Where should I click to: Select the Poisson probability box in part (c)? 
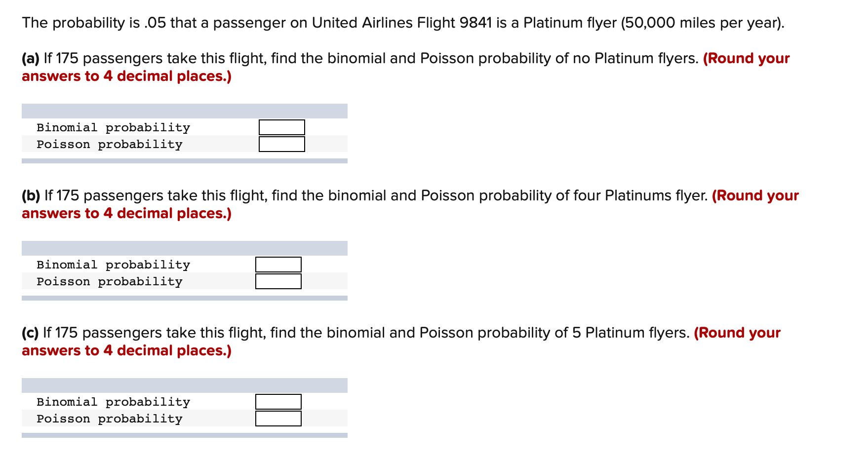click(278, 419)
